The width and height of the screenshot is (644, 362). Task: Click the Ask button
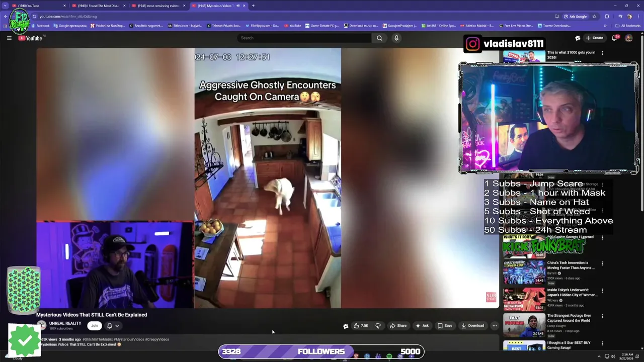(x=422, y=326)
